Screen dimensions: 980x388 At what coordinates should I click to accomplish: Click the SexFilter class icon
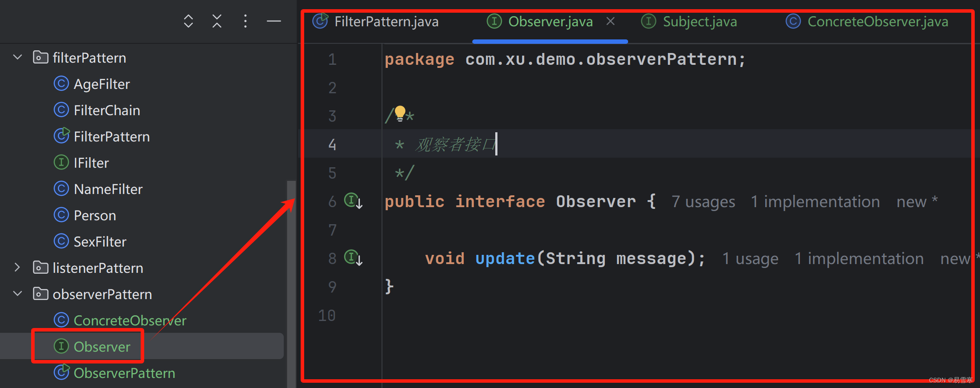61,241
